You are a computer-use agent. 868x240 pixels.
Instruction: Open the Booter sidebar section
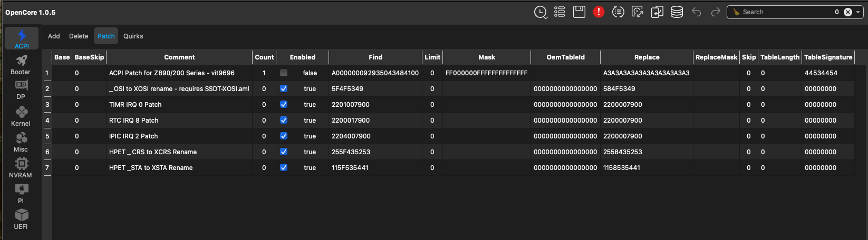click(x=21, y=65)
